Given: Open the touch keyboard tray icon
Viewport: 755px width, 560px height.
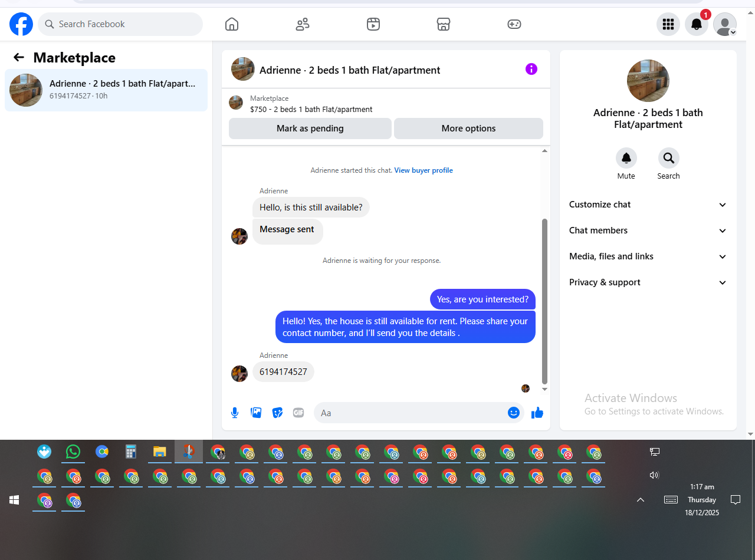Looking at the screenshot, I should [x=671, y=500].
